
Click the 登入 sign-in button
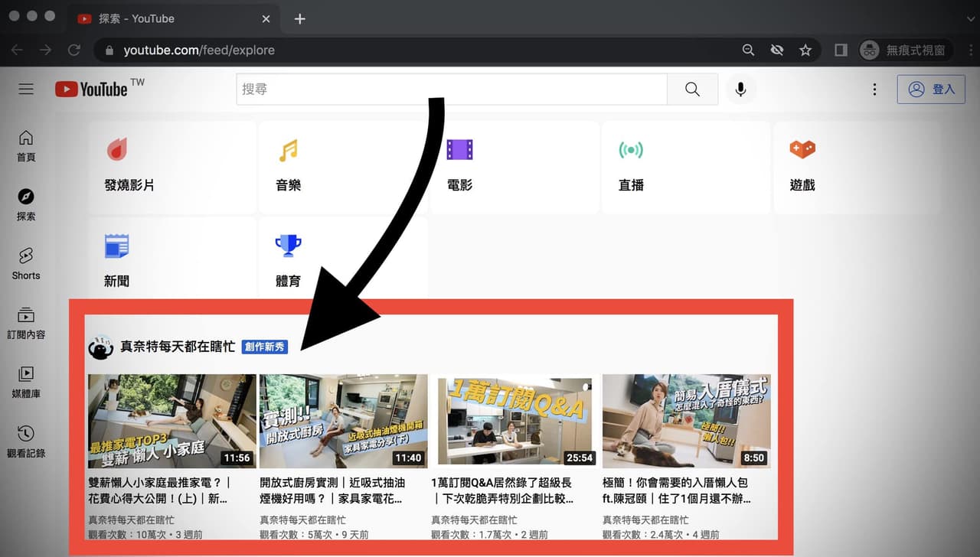tap(931, 90)
